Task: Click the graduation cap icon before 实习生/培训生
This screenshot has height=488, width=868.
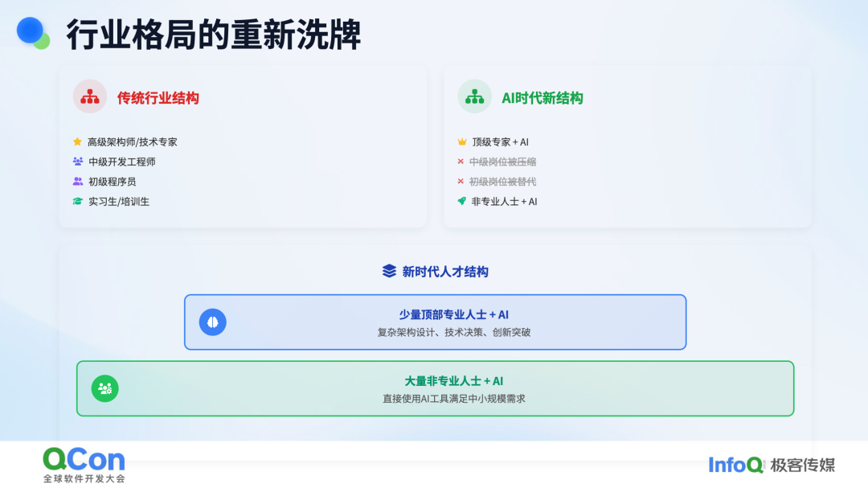Action: click(77, 201)
